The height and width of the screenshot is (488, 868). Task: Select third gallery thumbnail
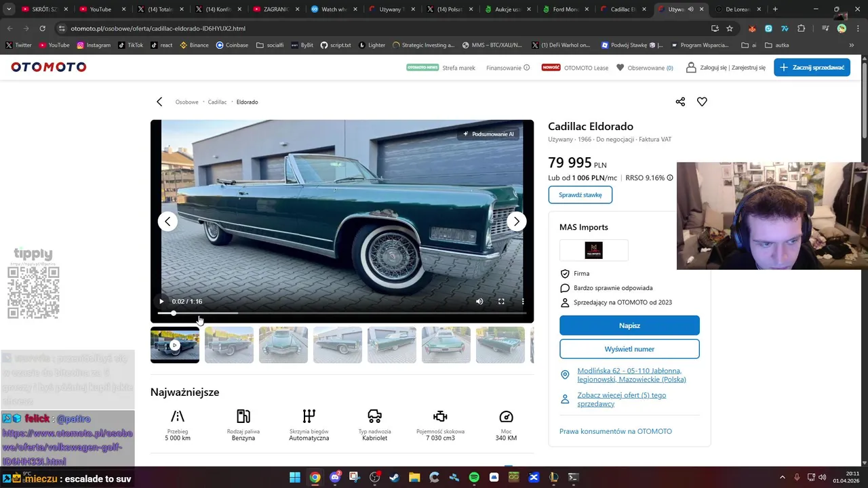[x=283, y=345]
